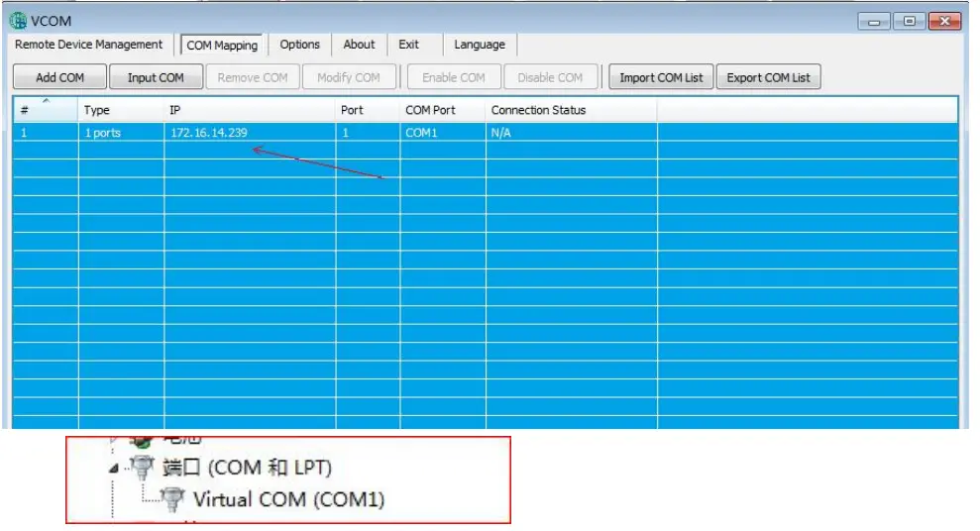Click the Exit menu item
Viewport: 980px width, 531px height.
coord(409,45)
